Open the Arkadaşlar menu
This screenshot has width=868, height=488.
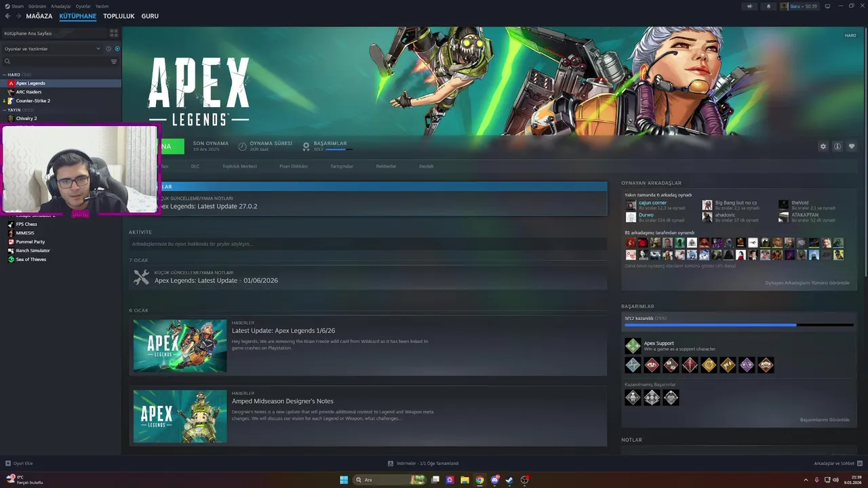(x=60, y=6)
